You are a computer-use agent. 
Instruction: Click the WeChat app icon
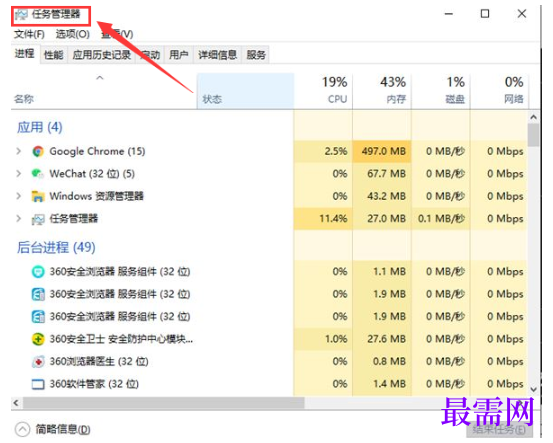point(38,174)
